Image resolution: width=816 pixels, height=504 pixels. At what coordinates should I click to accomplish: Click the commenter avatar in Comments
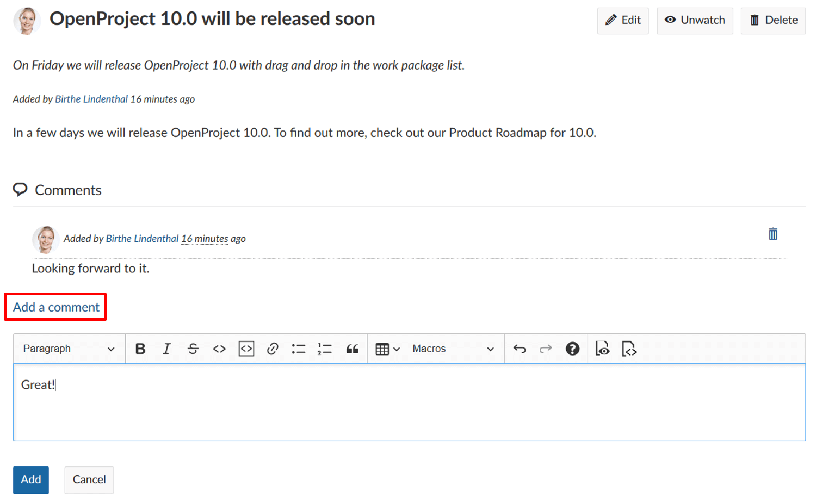click(x=46, y=240)
